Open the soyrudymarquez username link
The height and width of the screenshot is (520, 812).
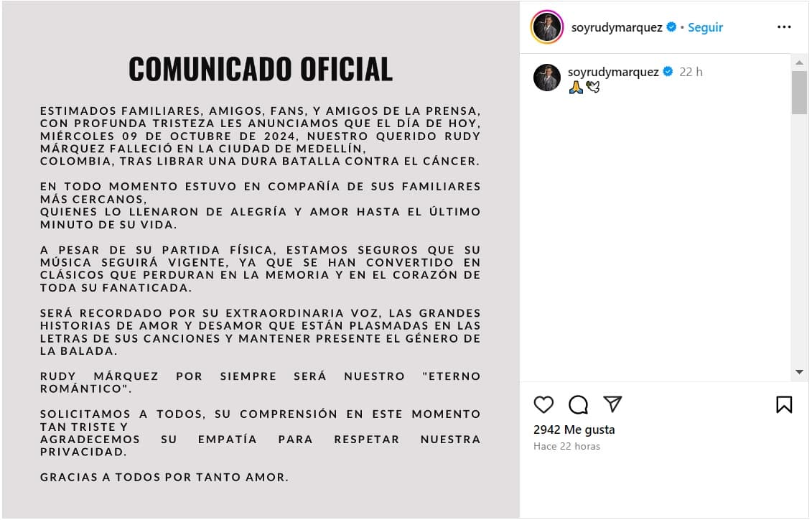[x=617, y=27]
